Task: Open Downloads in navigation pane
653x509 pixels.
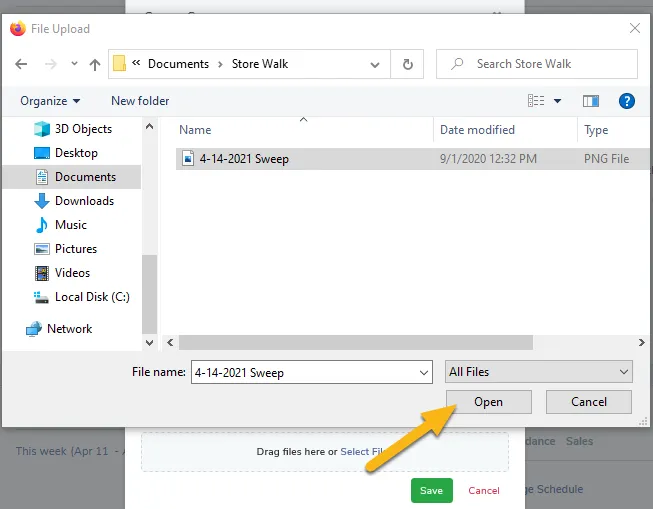Action: click(x=74, y=201)
